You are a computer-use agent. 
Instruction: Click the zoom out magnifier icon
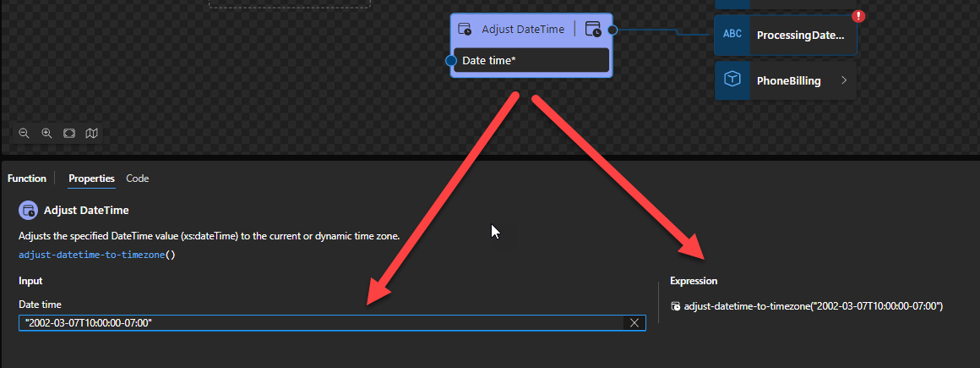coord(24,134)
